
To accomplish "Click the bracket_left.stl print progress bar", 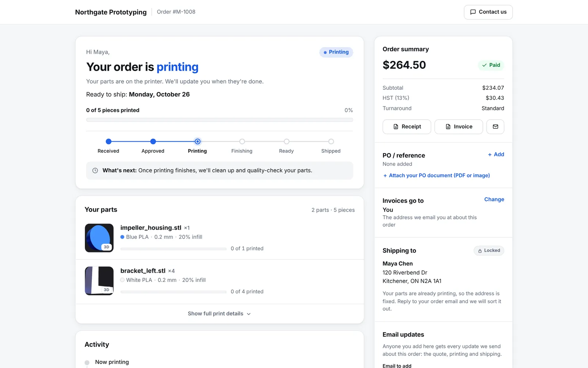I will point(173,292).
